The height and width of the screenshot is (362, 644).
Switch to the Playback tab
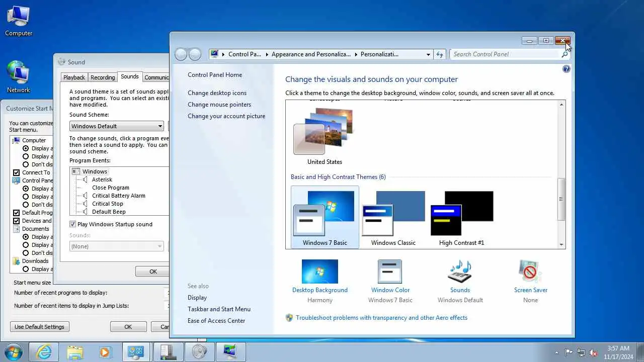pyautogui.click(x=74, y=77)
